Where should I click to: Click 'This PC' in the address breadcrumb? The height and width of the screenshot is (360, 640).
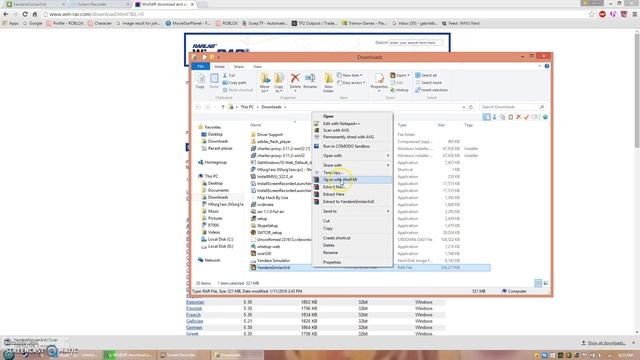[247, 107]
